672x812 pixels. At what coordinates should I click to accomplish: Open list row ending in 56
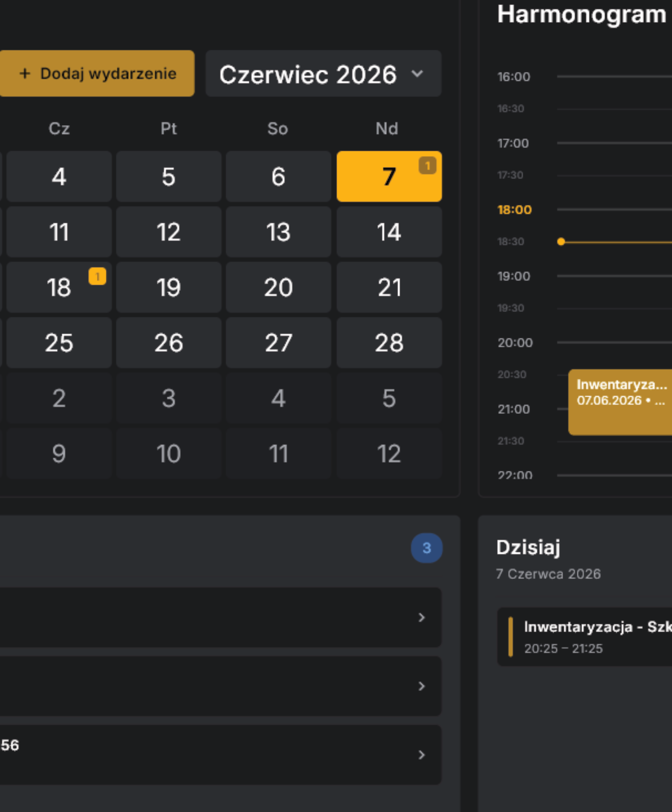point(220,754)
